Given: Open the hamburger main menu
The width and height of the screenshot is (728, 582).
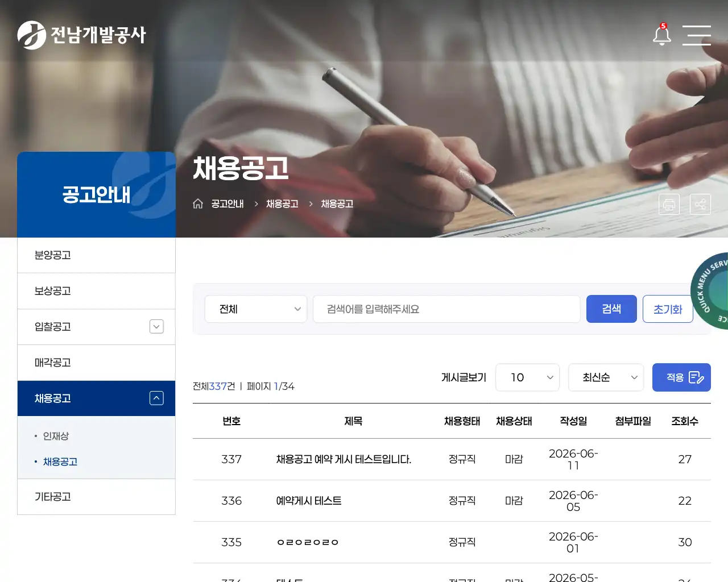Looking at the screenshot, I should pos(697,35).
